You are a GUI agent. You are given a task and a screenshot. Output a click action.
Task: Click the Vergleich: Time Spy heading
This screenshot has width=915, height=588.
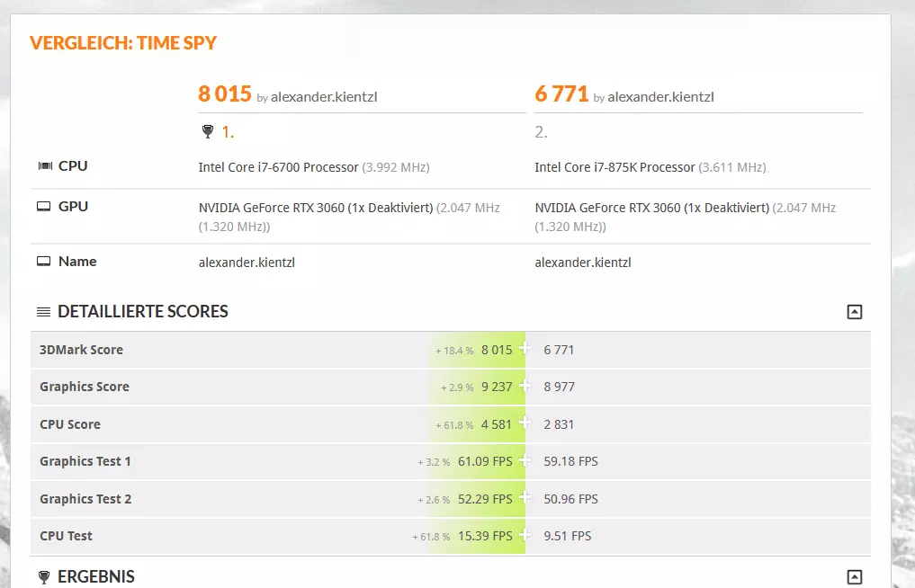123,43
